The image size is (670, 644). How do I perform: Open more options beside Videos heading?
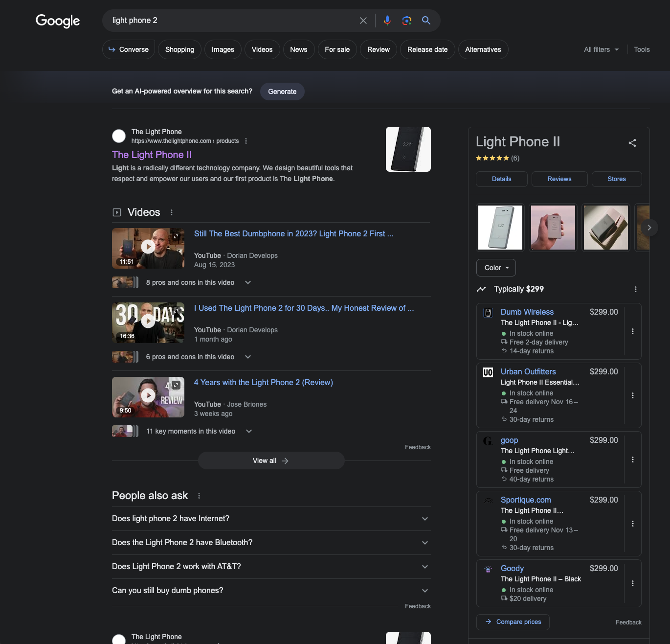171,212
